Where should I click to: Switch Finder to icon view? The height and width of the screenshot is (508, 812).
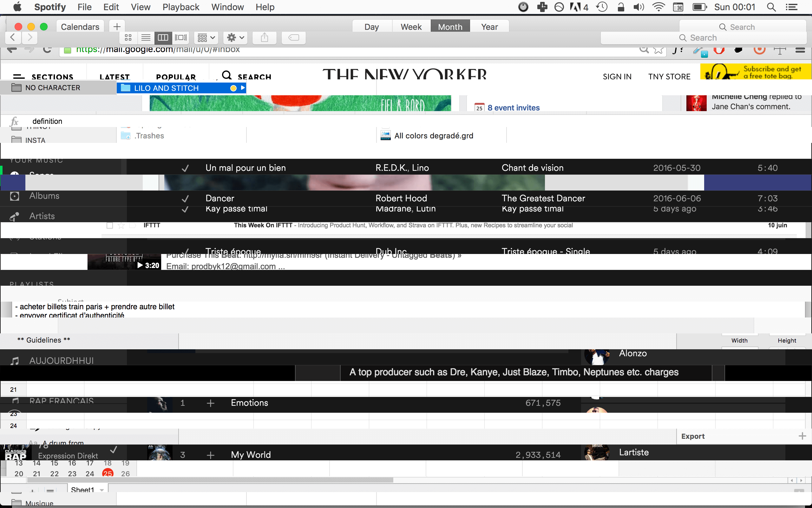pyautogui.click(x=128, y=38)
